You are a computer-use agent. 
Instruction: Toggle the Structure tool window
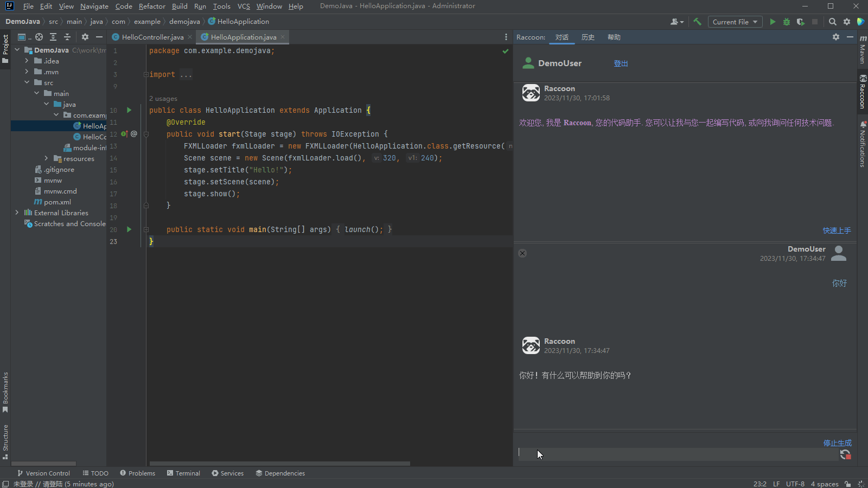5,442
